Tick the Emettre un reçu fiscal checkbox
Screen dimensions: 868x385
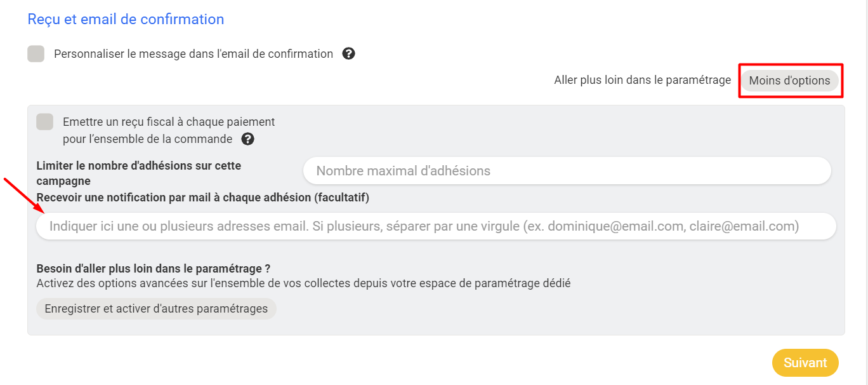45,121
